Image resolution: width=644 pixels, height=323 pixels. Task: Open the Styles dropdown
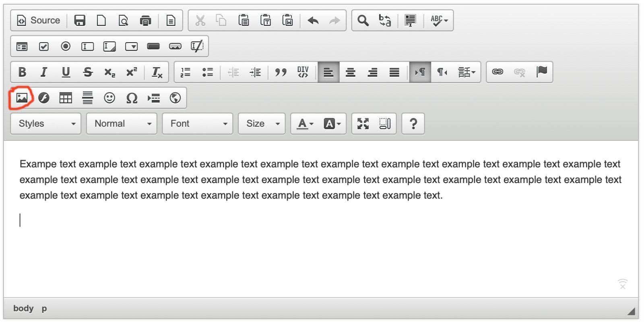pyautogui.click(x=46, y=123)
